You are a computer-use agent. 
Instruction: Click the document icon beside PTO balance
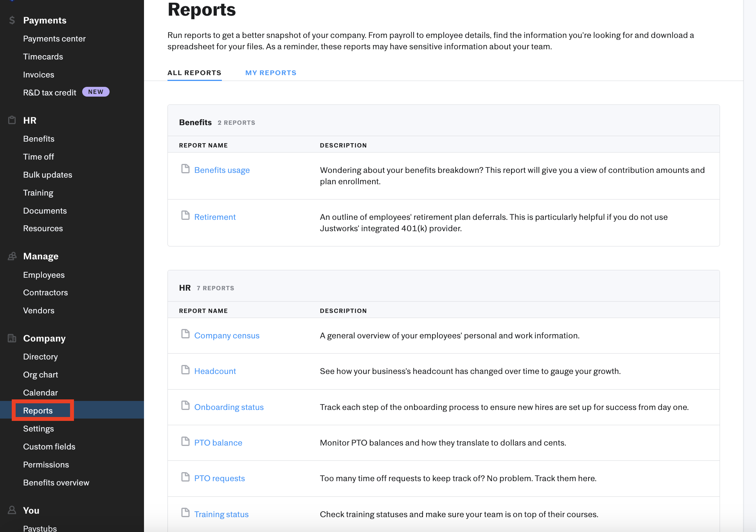[x=185, y=442]
